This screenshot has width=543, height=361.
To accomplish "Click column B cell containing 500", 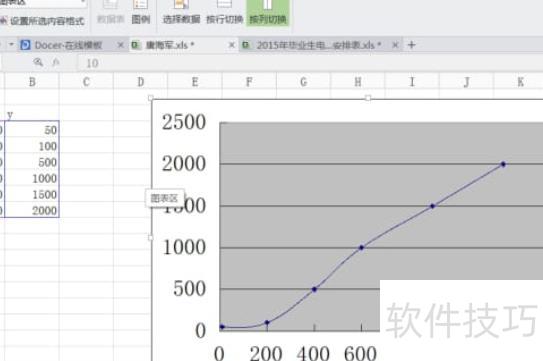I will click(32, 162).
